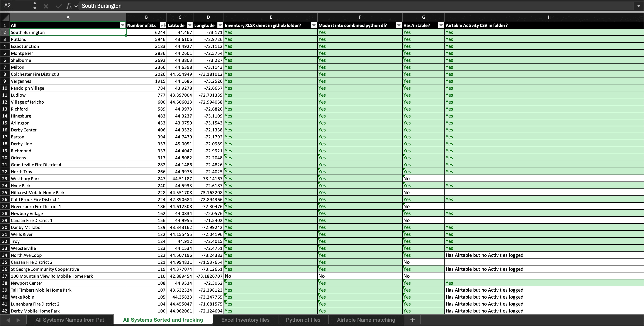Open sort filter dropdown for Number of SLs
This screenshot has height=326, width=644.
click(163, 25)
